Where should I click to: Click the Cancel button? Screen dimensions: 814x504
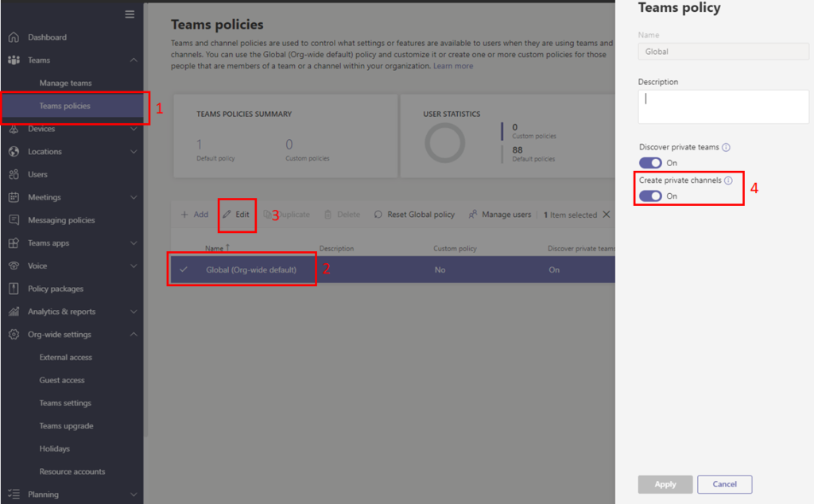pyautogui.click(x=724, y=484)
